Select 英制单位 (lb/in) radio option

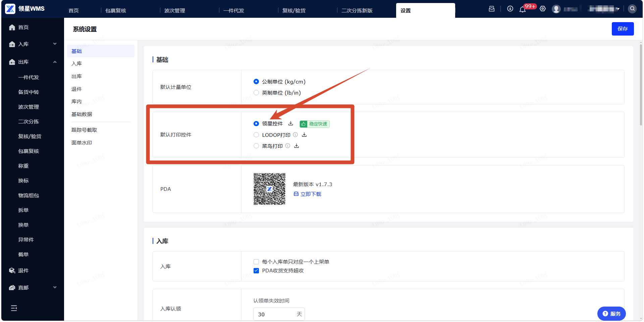click(x=256, y=93)
